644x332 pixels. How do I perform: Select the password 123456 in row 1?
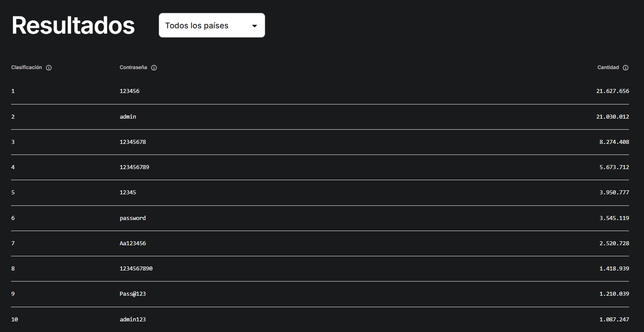tap(130, 91)
